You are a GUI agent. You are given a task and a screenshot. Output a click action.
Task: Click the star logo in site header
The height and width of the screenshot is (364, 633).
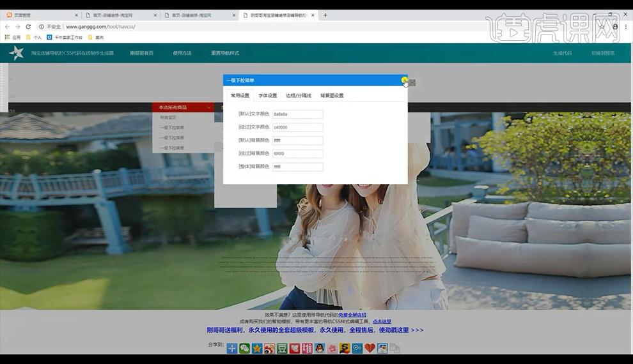tap(17, 53)
